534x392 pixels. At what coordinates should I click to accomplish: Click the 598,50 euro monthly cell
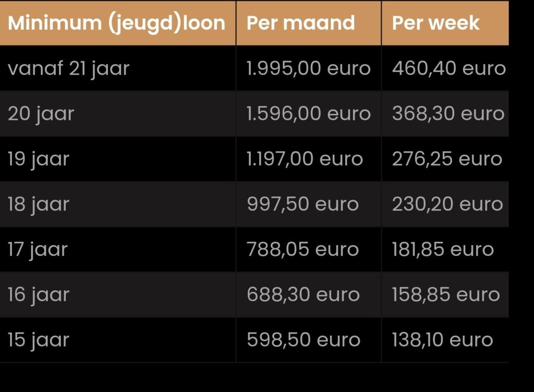[x=304, y=340]
